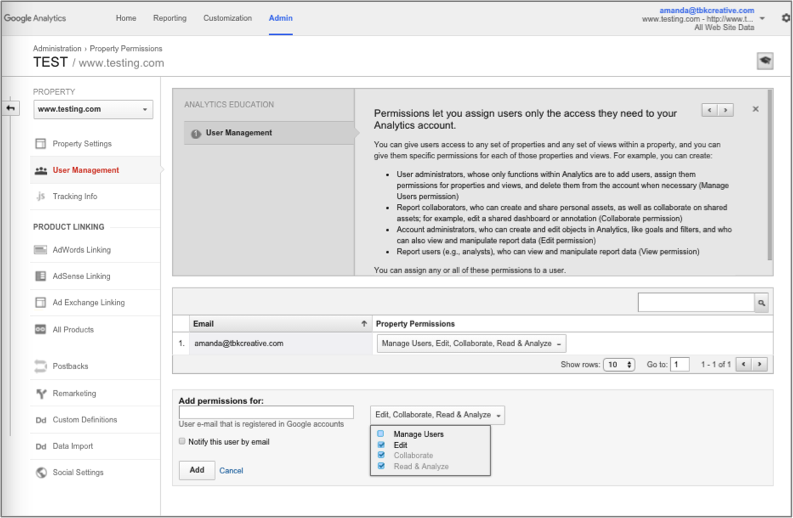
Task: Change the Show rows selector
Action: click(619, 365)
